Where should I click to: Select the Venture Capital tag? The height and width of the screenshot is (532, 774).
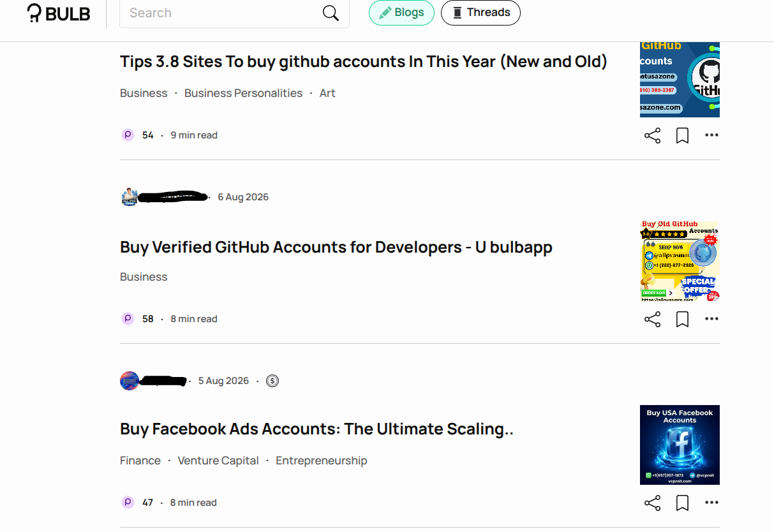click(218, 461)
